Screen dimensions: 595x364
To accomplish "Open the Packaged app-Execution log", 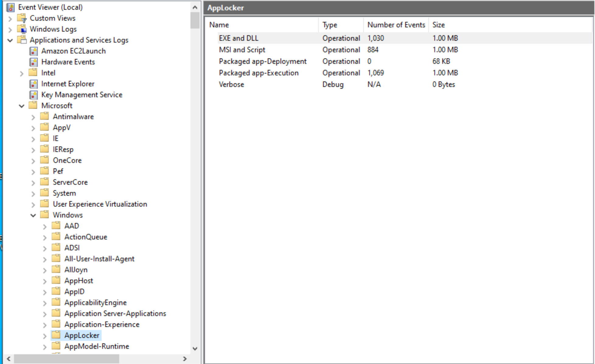I will coord(259,73).
